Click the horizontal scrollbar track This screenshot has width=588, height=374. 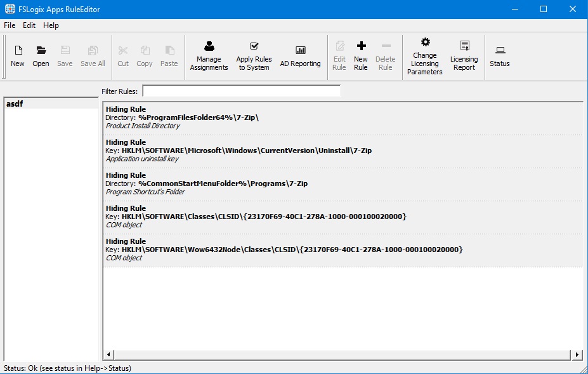[343, 354]
